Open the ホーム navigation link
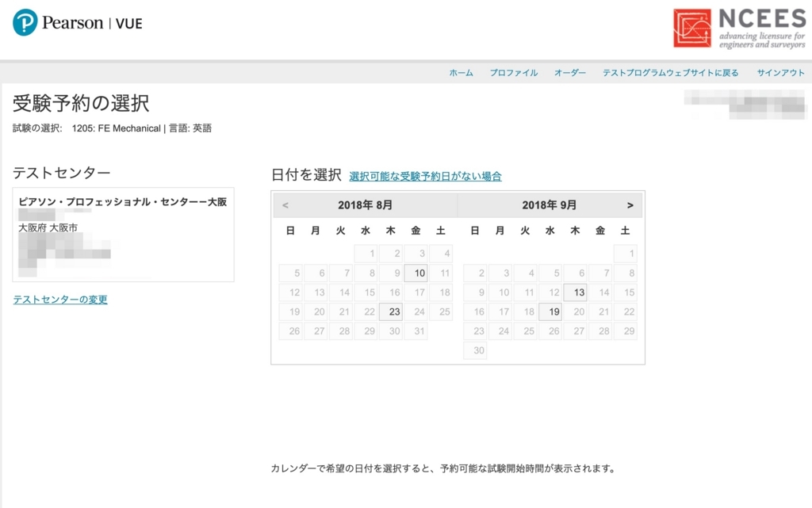This screenshot has width=812, height=508. (461, 72)
